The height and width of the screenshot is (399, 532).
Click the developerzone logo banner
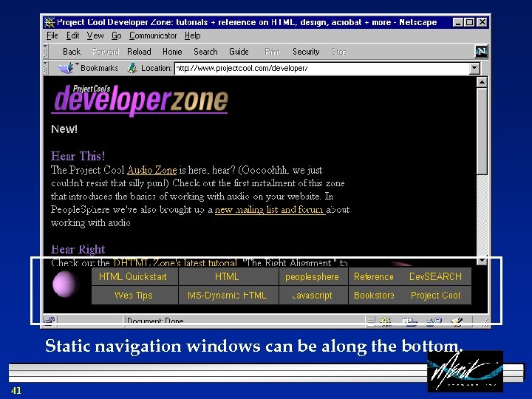point(140,100)
